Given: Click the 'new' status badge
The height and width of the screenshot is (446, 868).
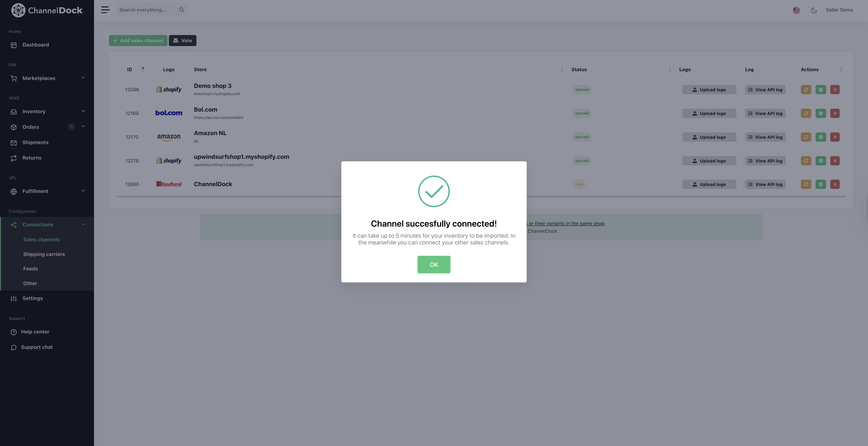Looking at the screenshot, I should (579, 184).
